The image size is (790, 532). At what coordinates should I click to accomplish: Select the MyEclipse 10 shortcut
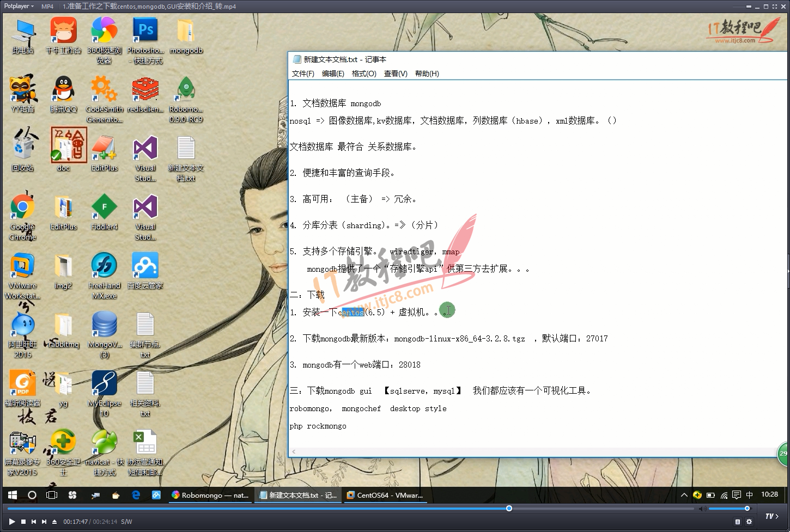coord(104,394)
